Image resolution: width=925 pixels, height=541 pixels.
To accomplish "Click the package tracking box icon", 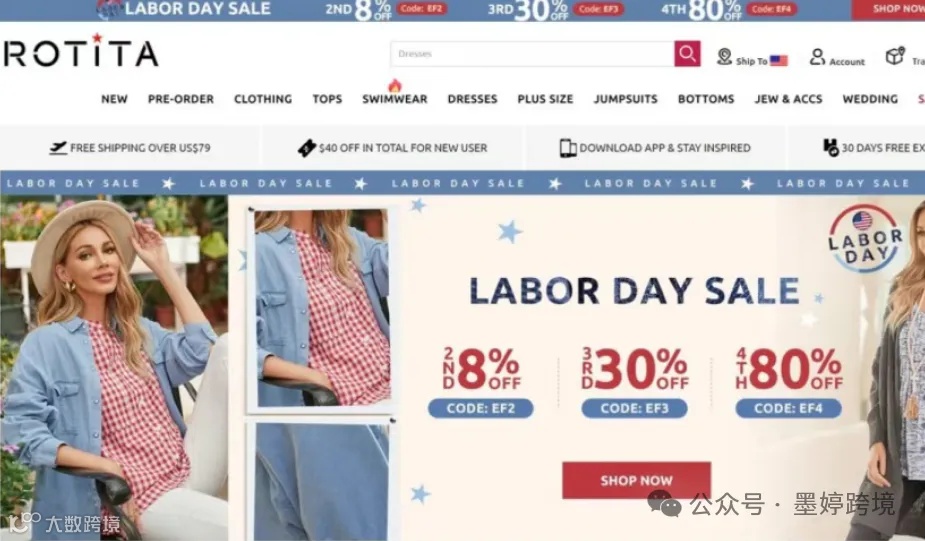I will [895, 55].
